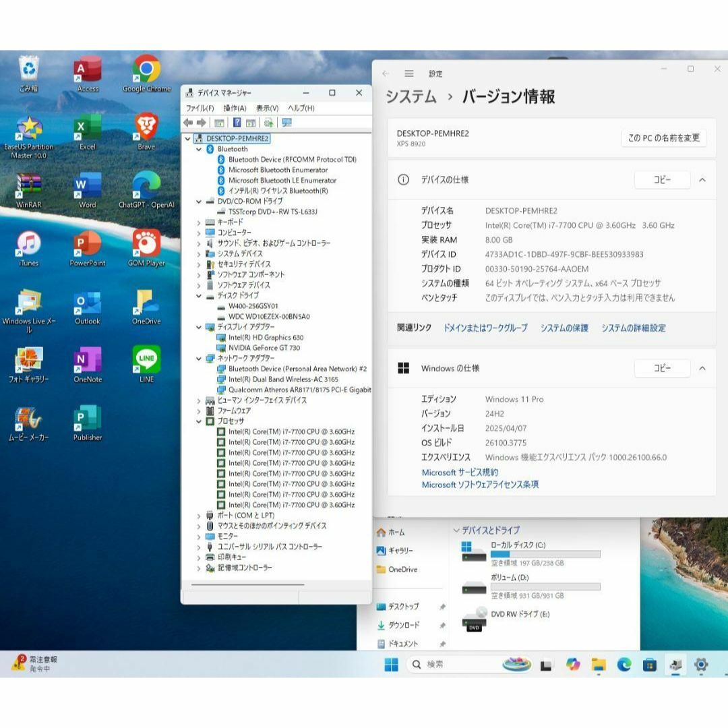This screenshot has height=728, width=728.
Task: Select ローカル ディスク (C:) drive in Explorer
Action: pos(530,553)
